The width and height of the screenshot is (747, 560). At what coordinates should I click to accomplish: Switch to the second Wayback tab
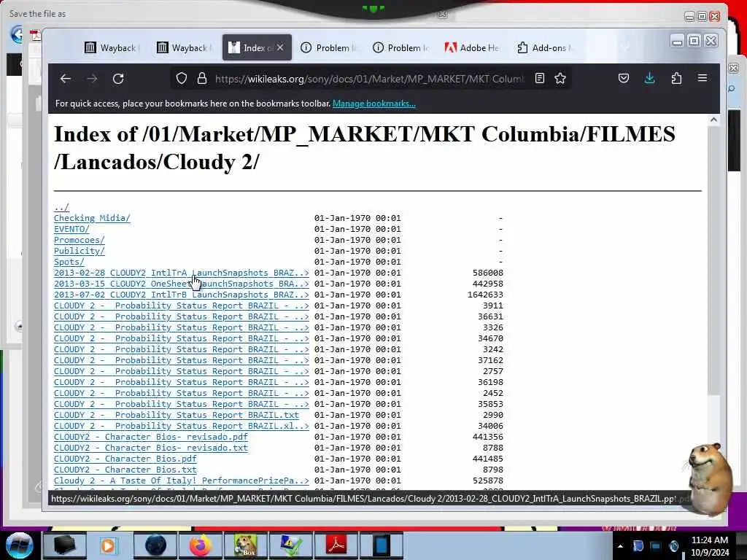[x=185, y=47]
